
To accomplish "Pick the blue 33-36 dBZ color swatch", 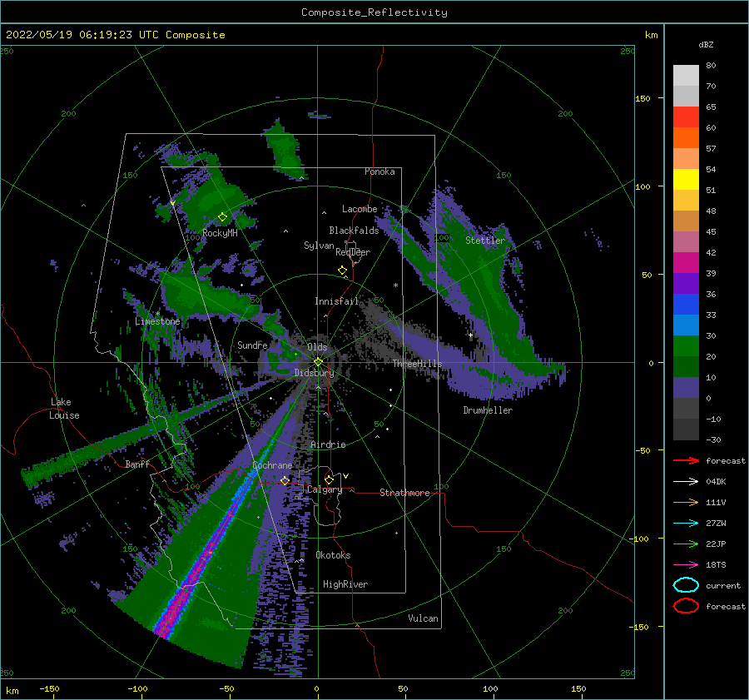I will [x=686, y=304].
